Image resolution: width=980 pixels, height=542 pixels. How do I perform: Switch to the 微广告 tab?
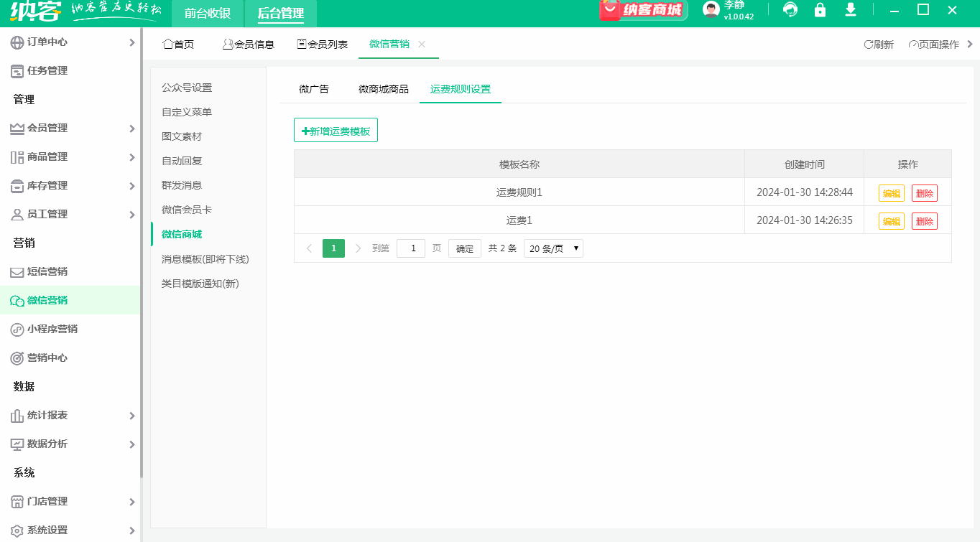click(x=314, y=89)
